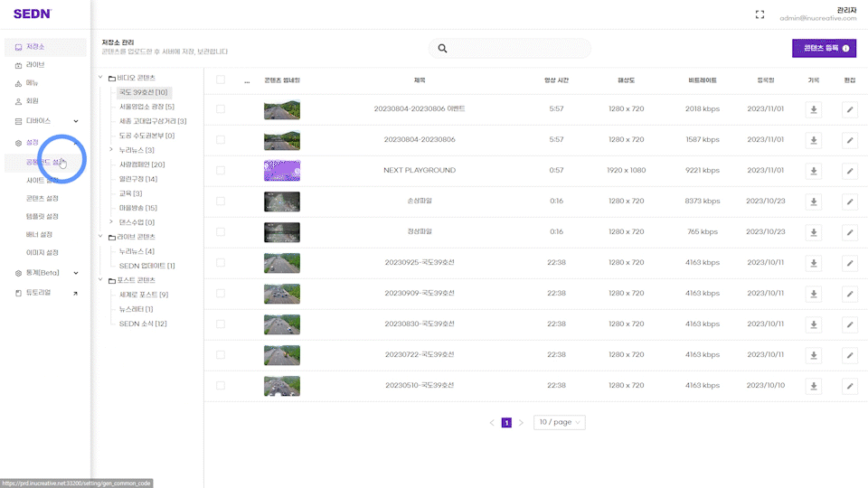This screenshot has height=488, width=868.
Task: Click the search magnifier icon
Action: tap(442, 48)
